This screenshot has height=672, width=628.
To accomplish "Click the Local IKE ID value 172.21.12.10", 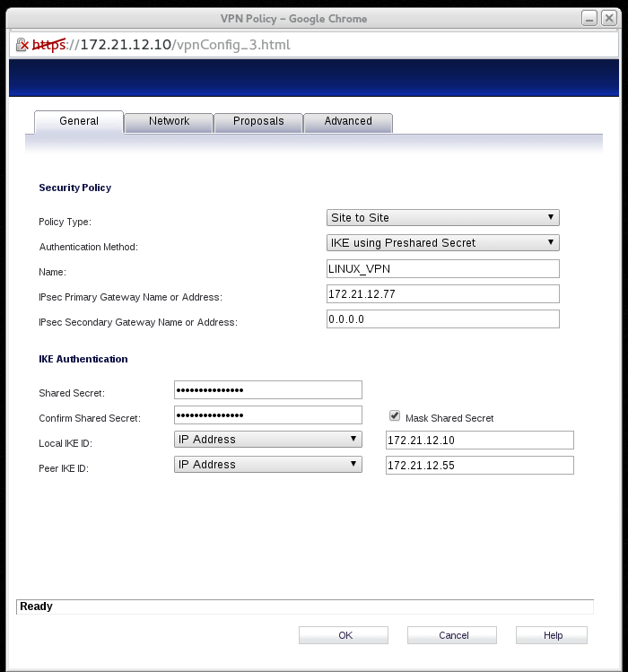I will (480, 441).
